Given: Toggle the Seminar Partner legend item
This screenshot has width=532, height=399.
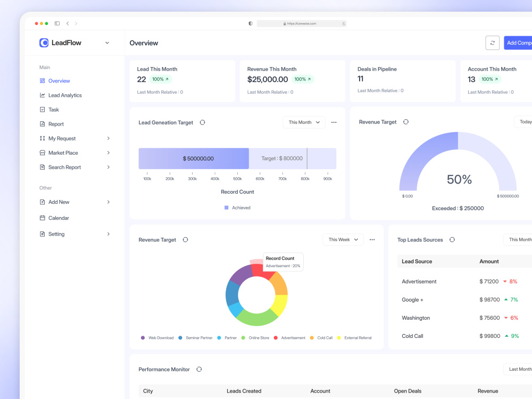Looking at the screenshot, I should [x=195, y=338].
